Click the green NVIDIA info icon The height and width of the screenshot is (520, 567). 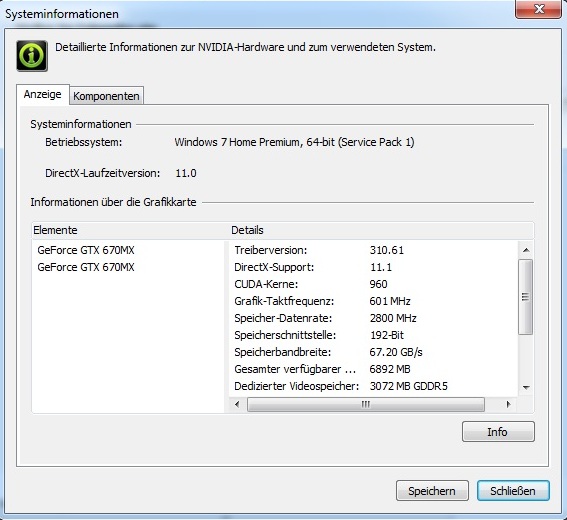[x=32, y=56]
